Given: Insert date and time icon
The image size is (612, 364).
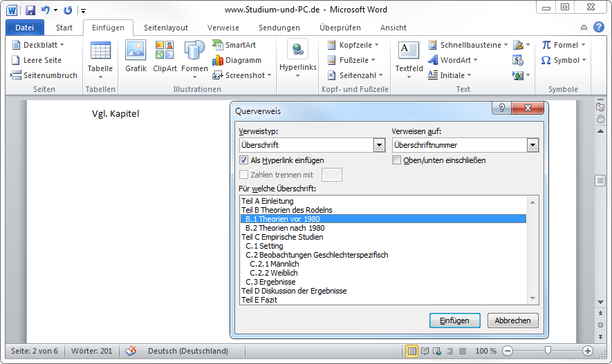Looking at the screenshot, I should (518, 60).
